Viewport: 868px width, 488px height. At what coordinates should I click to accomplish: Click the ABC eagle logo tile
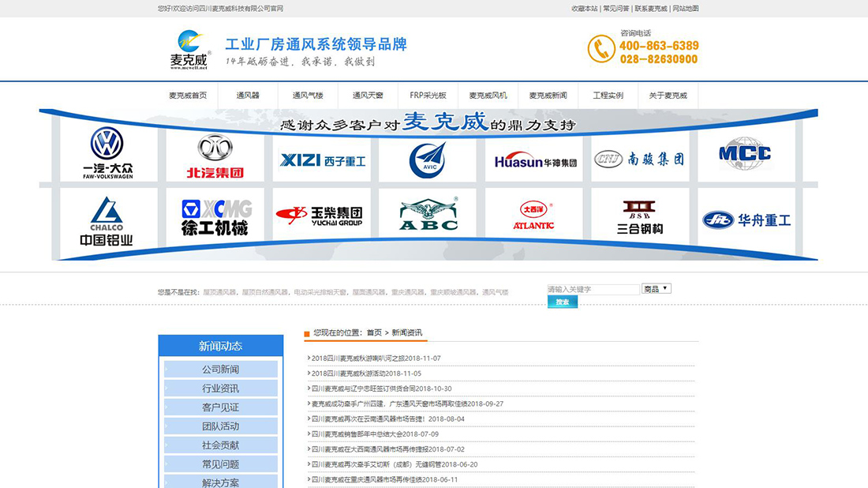pyautogui.click(x=428, y=214)
